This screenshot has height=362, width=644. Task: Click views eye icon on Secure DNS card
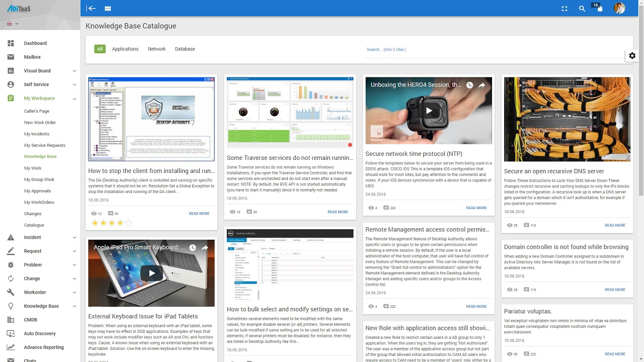click(509, 225)
